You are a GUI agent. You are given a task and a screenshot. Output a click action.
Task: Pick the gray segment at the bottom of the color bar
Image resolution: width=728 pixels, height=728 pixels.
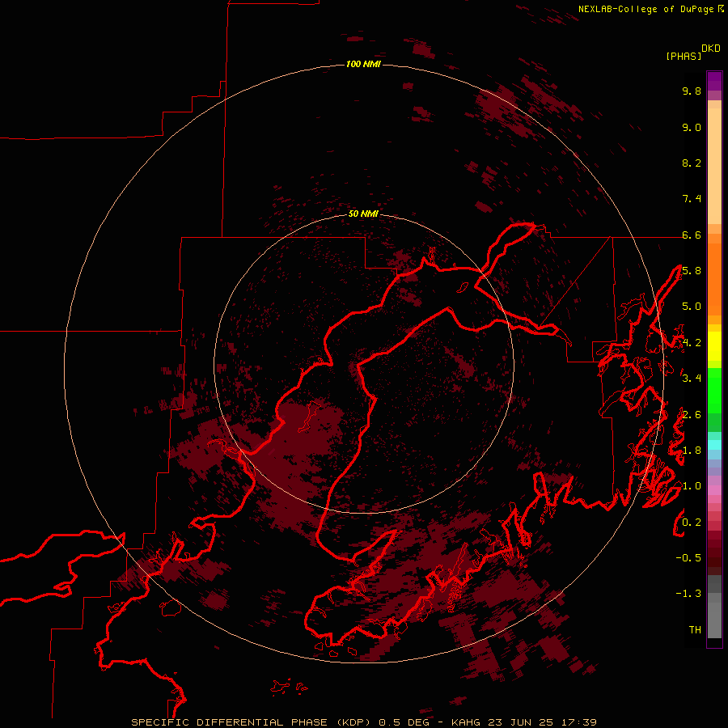coord(714,620)
